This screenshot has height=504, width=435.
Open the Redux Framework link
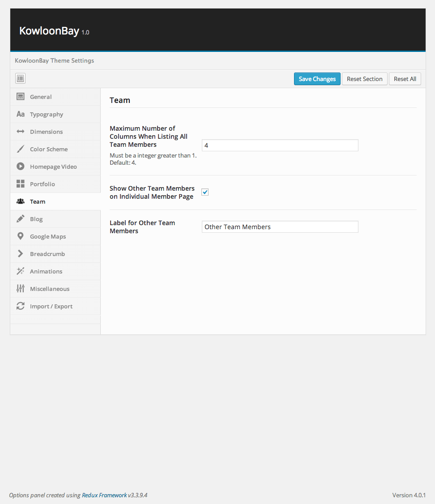(104, 495)
